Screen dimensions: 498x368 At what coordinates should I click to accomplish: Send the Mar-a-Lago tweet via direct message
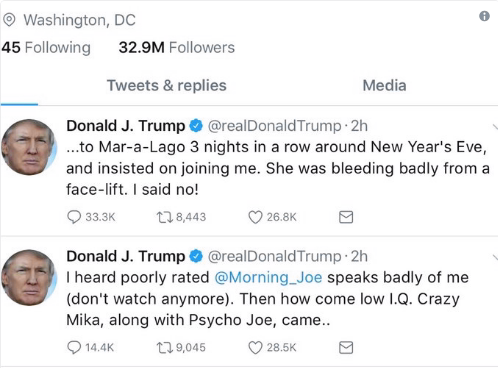[346, 217]
